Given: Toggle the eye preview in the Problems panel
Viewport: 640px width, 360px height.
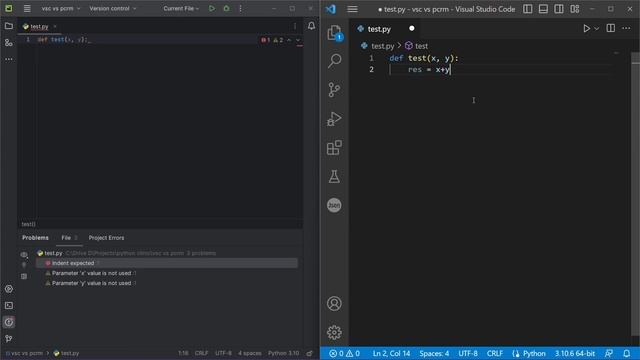Looking at the screenshot, I should (x=24, y=254).
